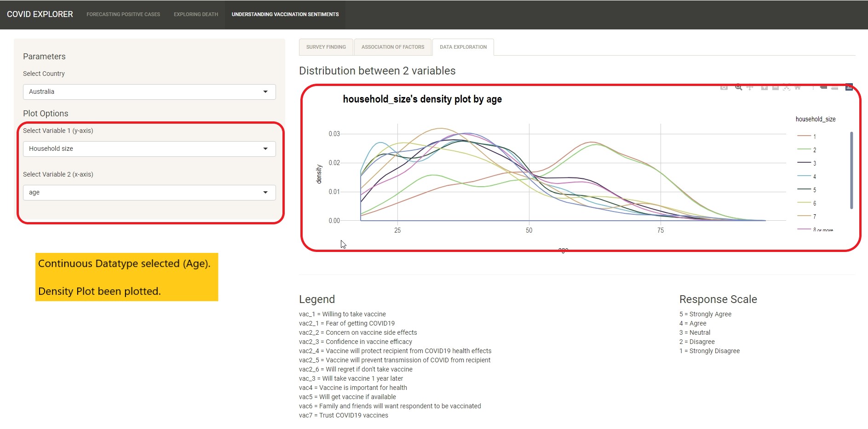Click the legend scrollbar in the chart
This screenshot has height=429, width=868.
point(851,170)
